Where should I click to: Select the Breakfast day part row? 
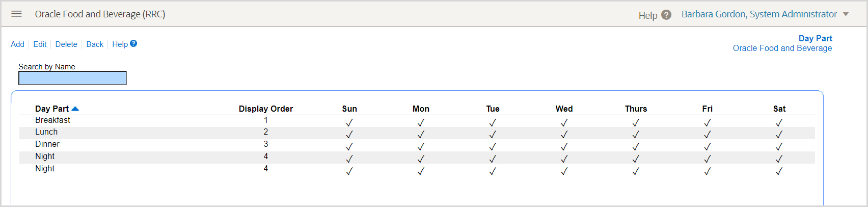[x=52, y=120]
